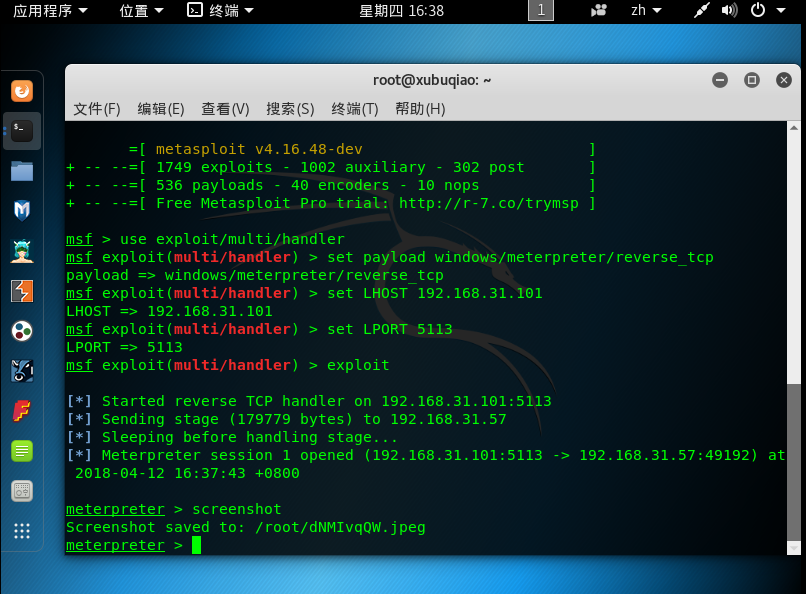Image resolution: width=806 pixels, height=594 pixels.
Task: Click the screen recorder camera tray icon
Action: point(599,10)
